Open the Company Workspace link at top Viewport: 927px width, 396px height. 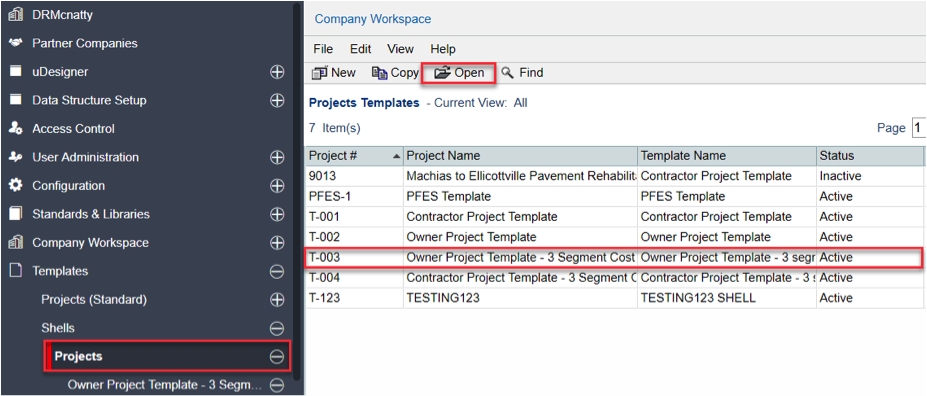(372, 19)
